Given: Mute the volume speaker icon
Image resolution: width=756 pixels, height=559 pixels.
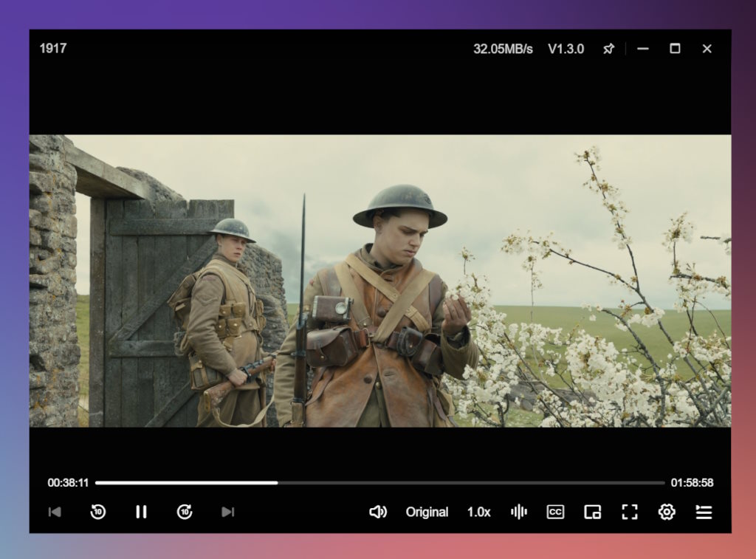Looking at the screenshot, I should pyautogui.click(x=377, y=512).
